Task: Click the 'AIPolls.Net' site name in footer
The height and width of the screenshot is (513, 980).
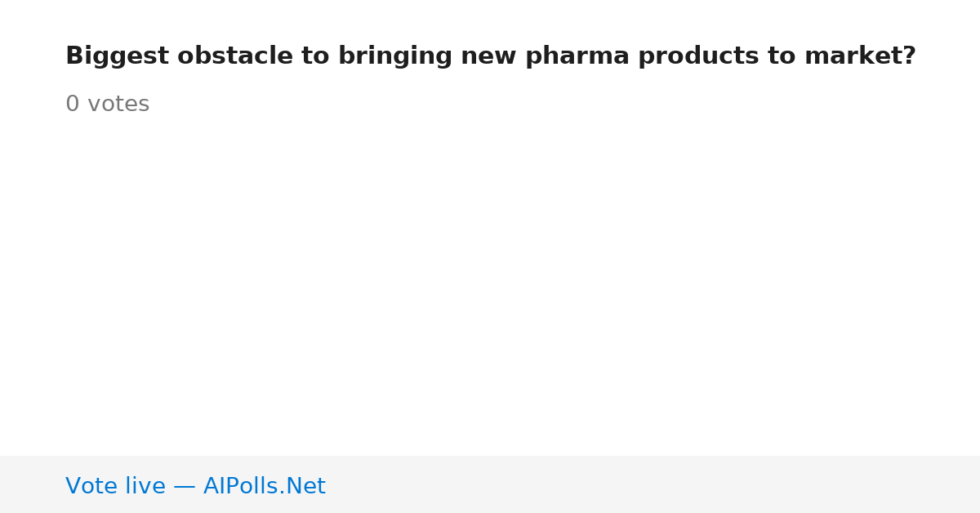Action: (265, 486)
